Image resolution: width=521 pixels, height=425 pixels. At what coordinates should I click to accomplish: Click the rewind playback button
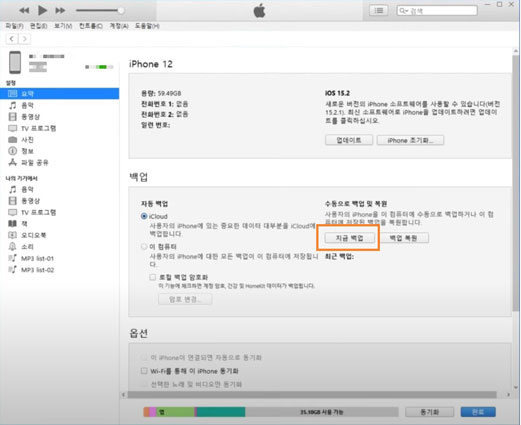tap(24, 11)
